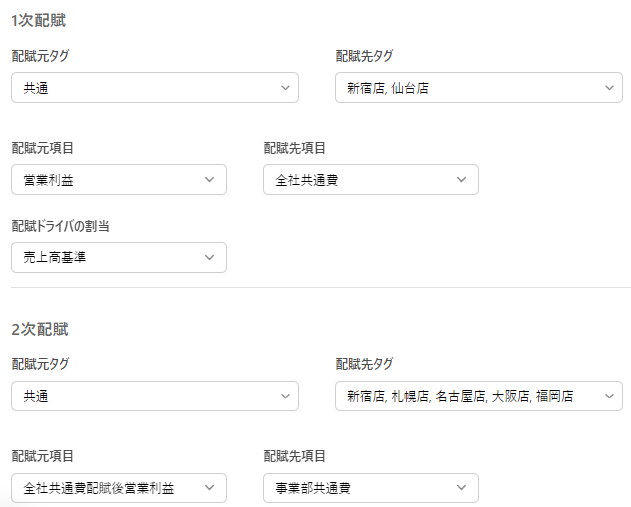Click chevron arrow in 売上高基準 field
The width and height of the screenshot is (631, 507).
tap(209, 258)
